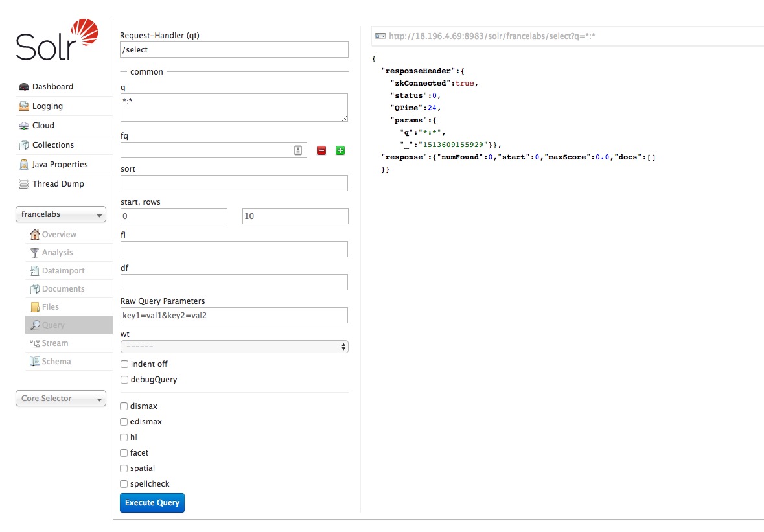Click the Stream icon
The height and width of the screenshot is (532, 764).
pyautogui.click(x=34, y=343)
